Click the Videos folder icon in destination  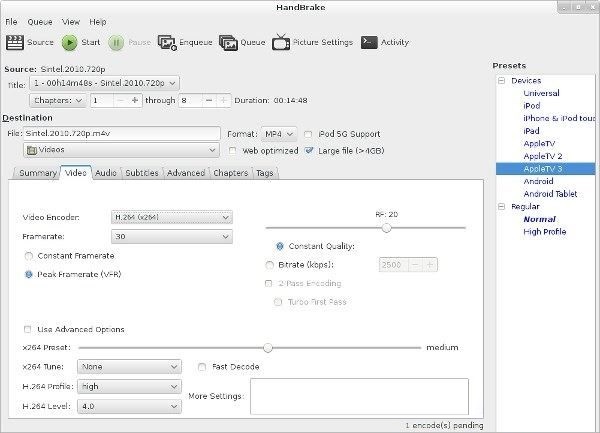click(32, 151)
